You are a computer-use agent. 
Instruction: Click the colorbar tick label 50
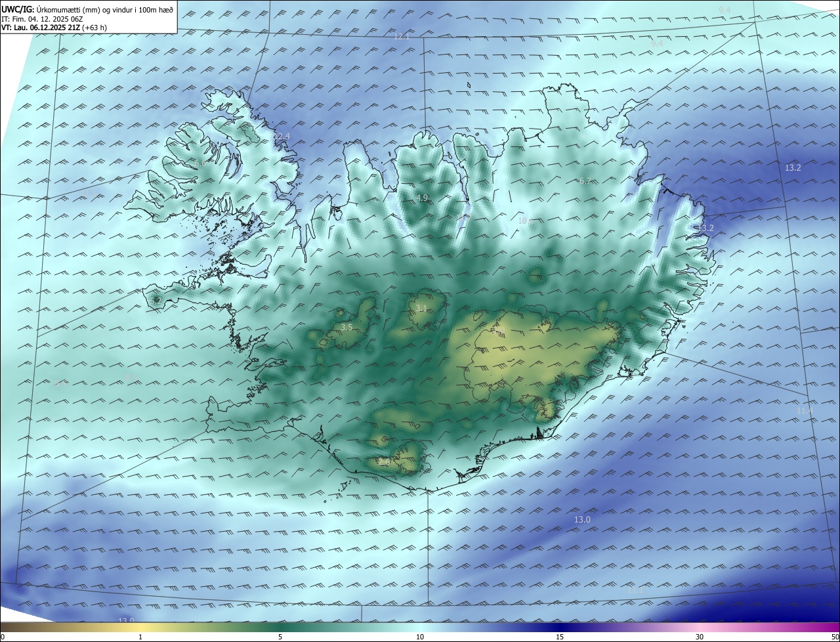[x=835, y=637]
